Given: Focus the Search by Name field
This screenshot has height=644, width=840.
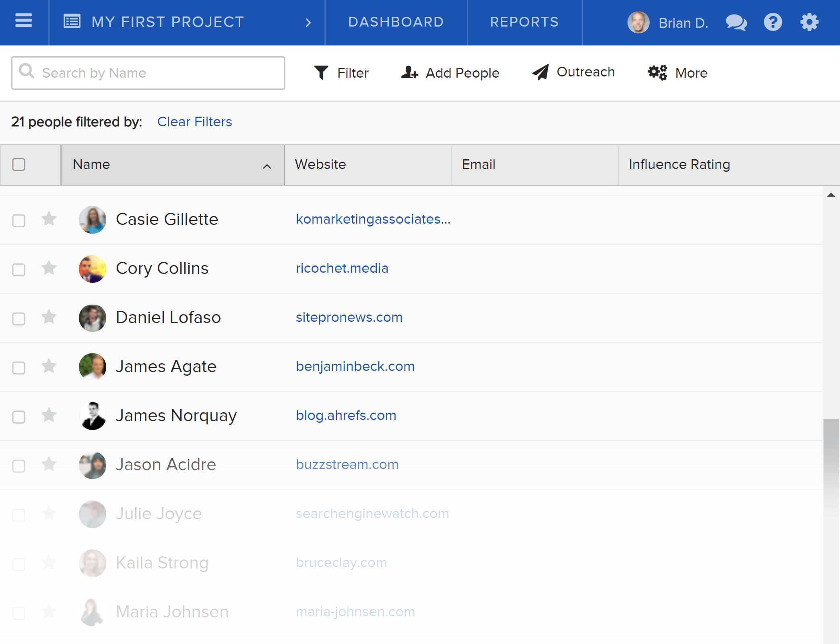Looking at the screenshot, I should tap(148, 73).
